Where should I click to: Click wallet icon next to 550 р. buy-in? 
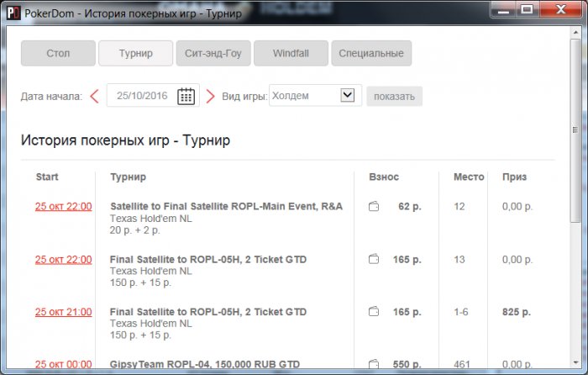point(374,364)
